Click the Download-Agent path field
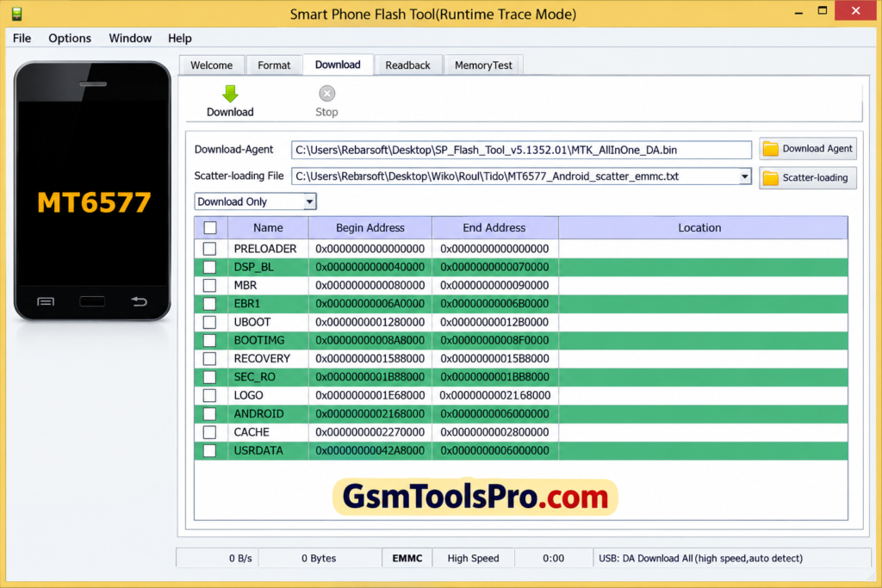The height and width of the screenshot is (588, 882). point(521,150)
